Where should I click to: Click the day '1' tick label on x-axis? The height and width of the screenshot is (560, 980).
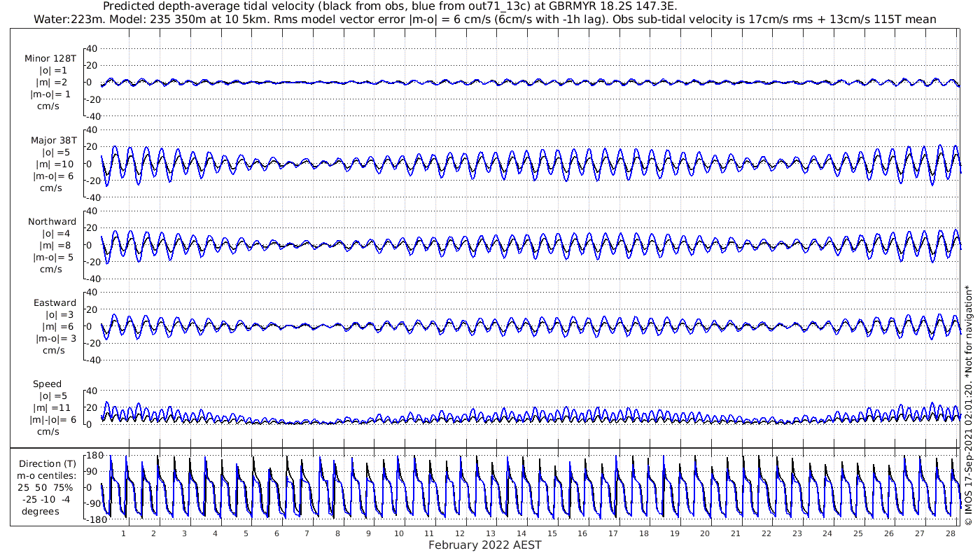pos(123,533)
